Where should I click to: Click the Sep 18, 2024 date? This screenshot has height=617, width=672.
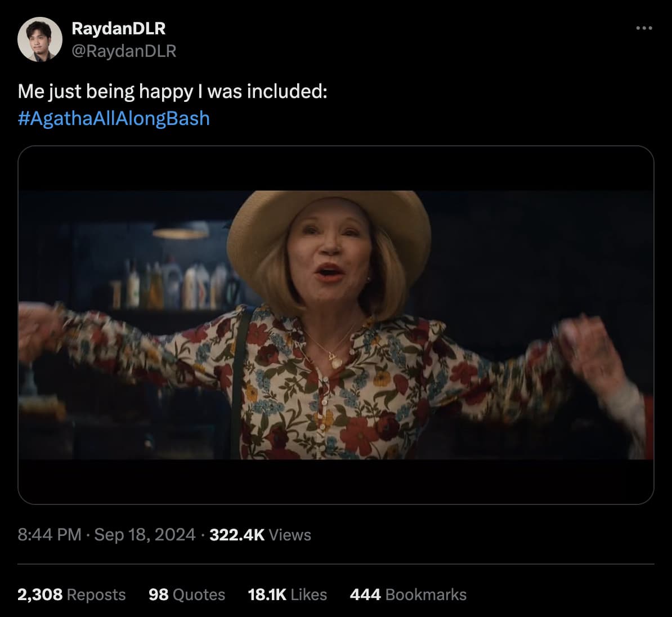pos(145,535)
